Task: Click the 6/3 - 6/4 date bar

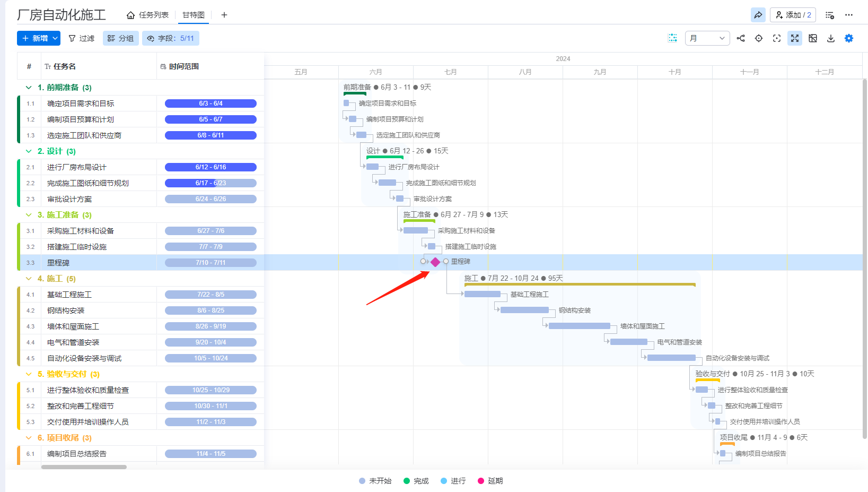Action: [x=211, y=103]
